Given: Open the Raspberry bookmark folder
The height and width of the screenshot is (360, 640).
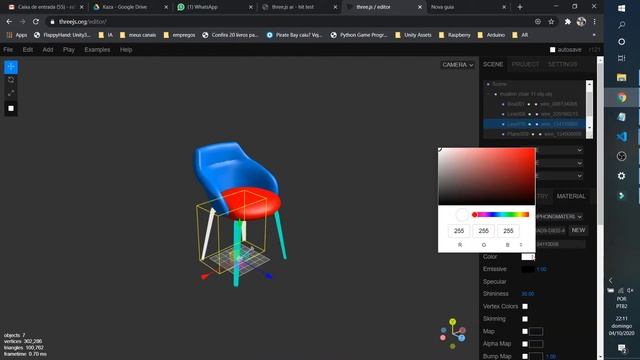Looking at the screenshot, I should tap(454, 35).
